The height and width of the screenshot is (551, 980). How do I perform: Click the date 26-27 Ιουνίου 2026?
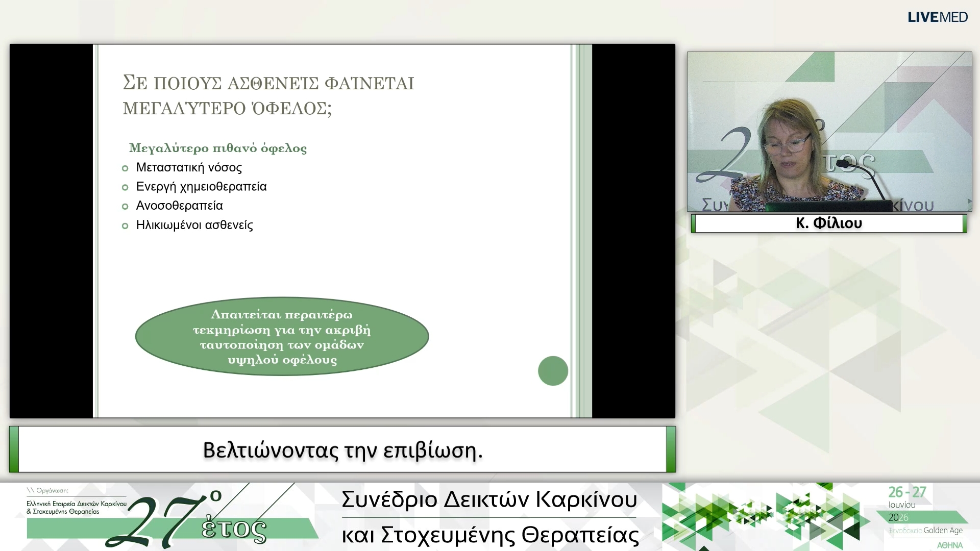[907, 504]
